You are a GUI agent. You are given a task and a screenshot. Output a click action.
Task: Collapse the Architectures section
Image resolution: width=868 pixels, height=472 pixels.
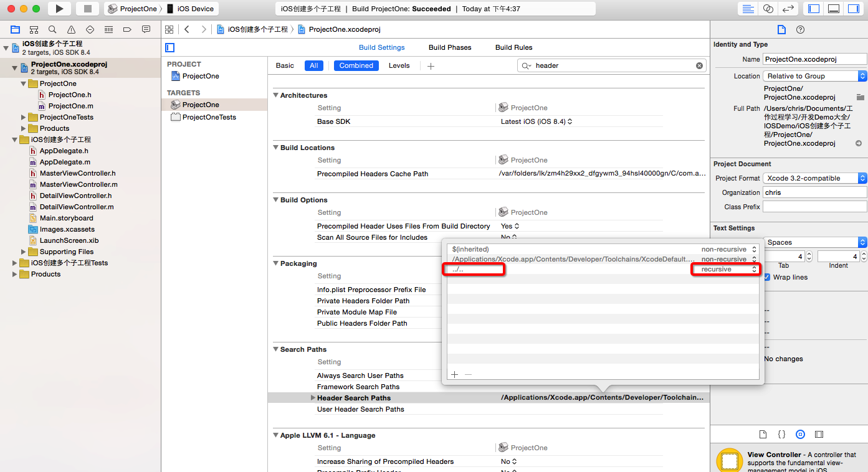[275, 95]
